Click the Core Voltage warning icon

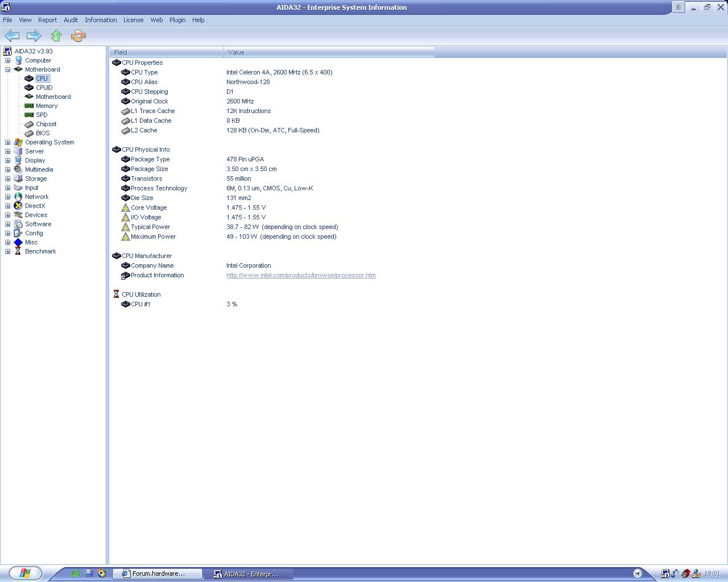click(126, 207)
